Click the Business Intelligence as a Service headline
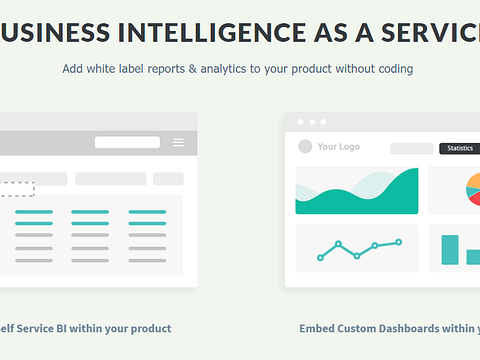The width and height of the screenshot is (480, 360). (x=240, y=33)
